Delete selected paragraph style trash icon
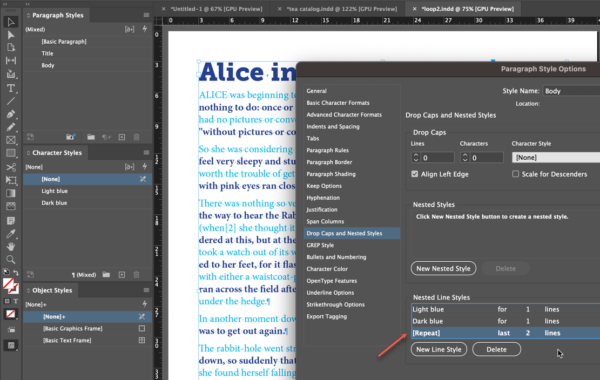This screenshot has width=600, height=380. pyautogui.click(x=136, y=137)
